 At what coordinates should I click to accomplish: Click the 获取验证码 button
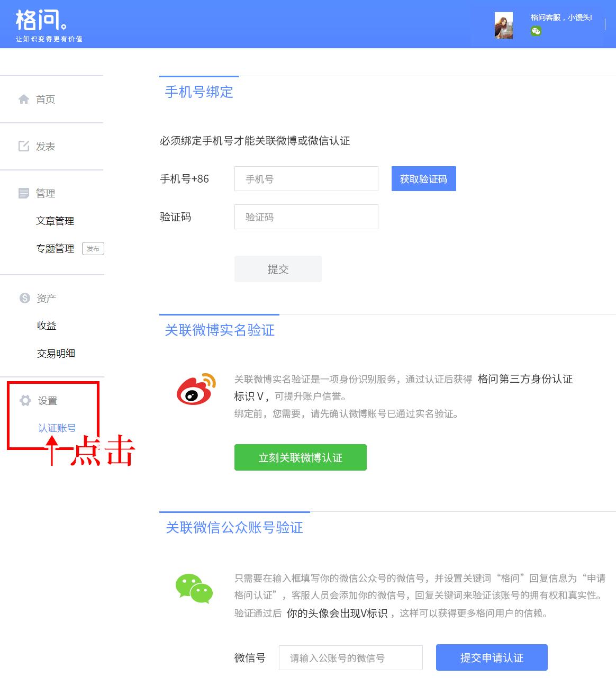[423, 178]
